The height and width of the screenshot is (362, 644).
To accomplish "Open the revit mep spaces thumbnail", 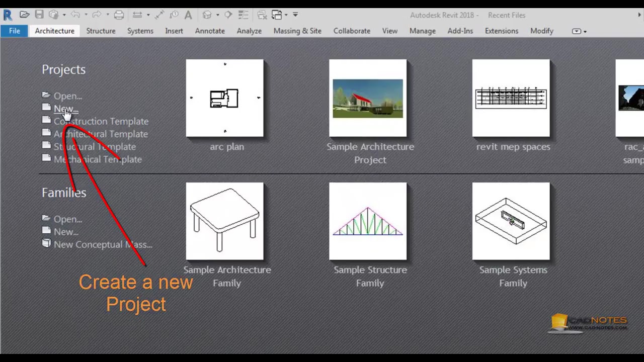I will pyautogui.click(x=511, y=98).
